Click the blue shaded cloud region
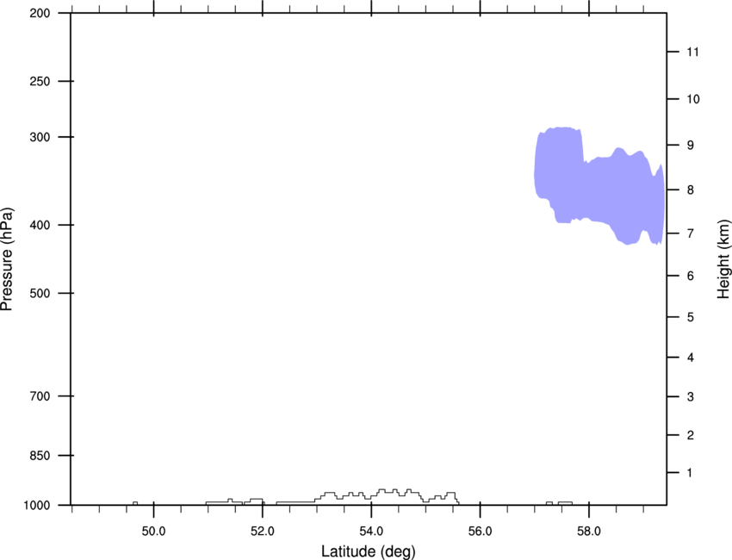The image size is (732, 560). click(600, 186)
